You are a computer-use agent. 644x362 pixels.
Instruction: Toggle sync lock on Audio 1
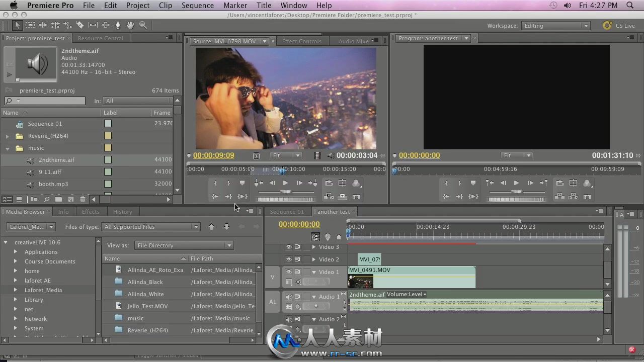click(x=297, y=297)
